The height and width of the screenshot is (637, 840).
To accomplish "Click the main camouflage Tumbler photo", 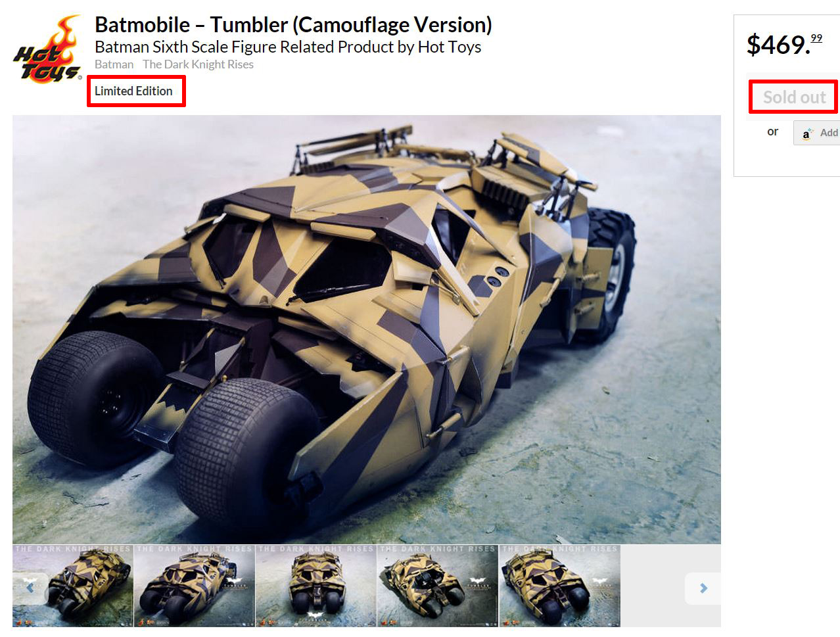I will pos(367,329).
